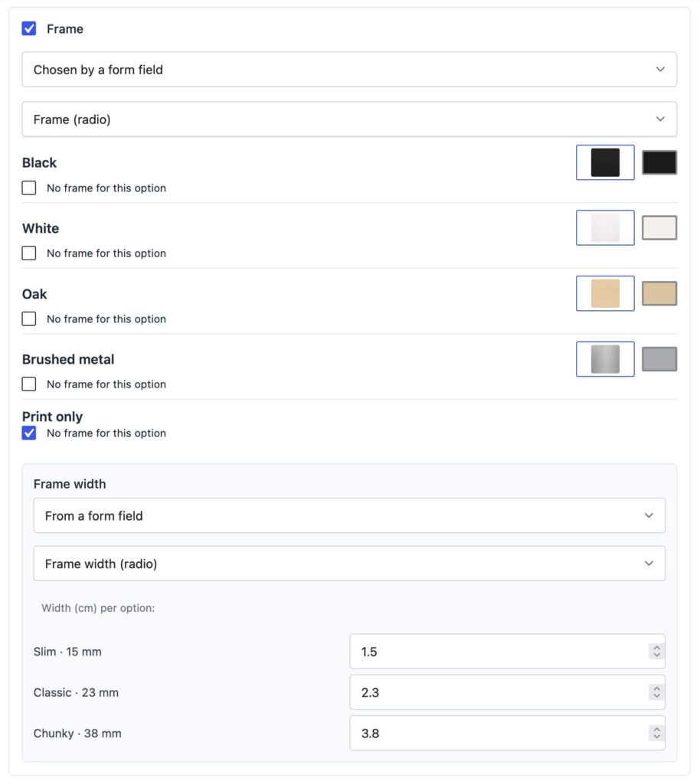Viewport: 700px width, 784px height.
Task: Click the Black frame texture thumbnail
Action: click(605, 162)
